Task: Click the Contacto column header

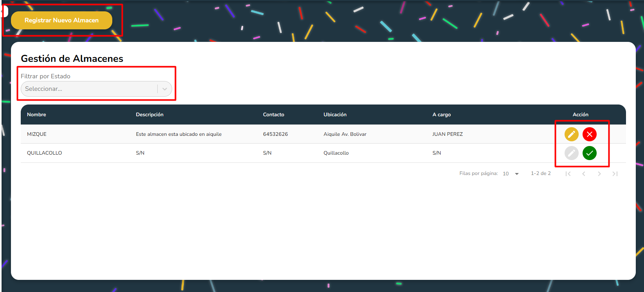Action: coord(273,115)
